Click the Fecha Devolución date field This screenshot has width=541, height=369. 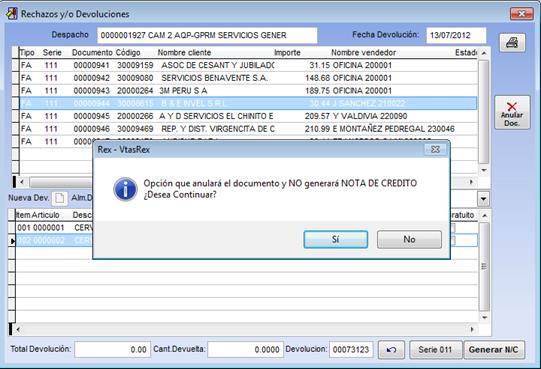tap(456, 35)
